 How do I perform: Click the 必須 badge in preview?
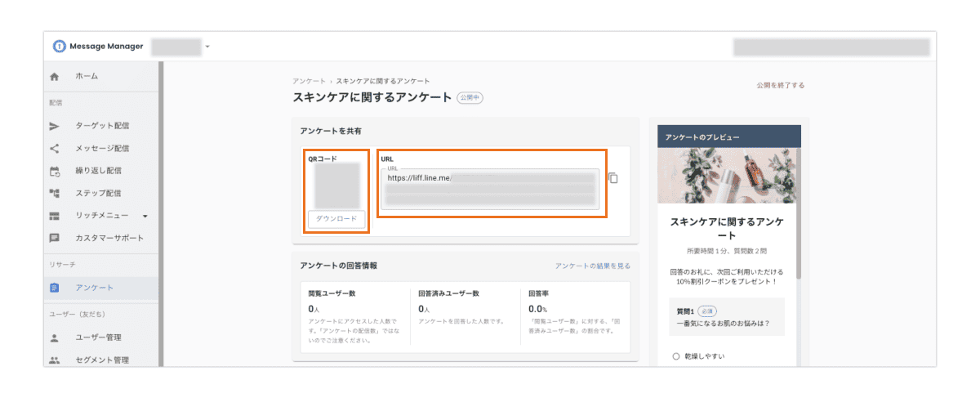pyautogui.click(x=707, y=311)
